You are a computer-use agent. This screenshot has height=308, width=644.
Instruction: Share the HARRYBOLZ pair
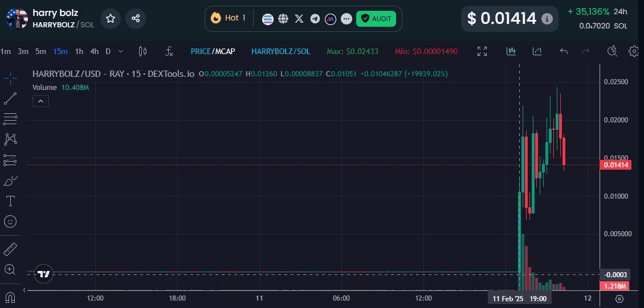coord(136,18)
